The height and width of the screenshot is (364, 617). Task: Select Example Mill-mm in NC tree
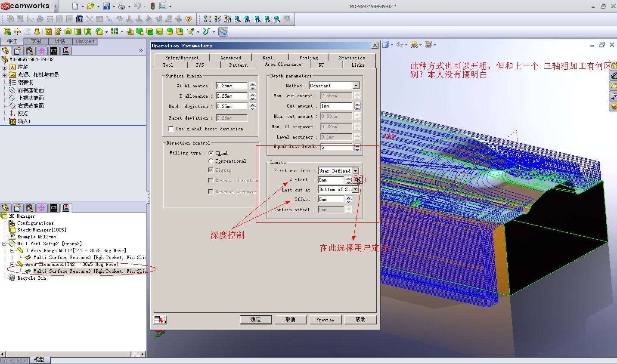(37, 237)
